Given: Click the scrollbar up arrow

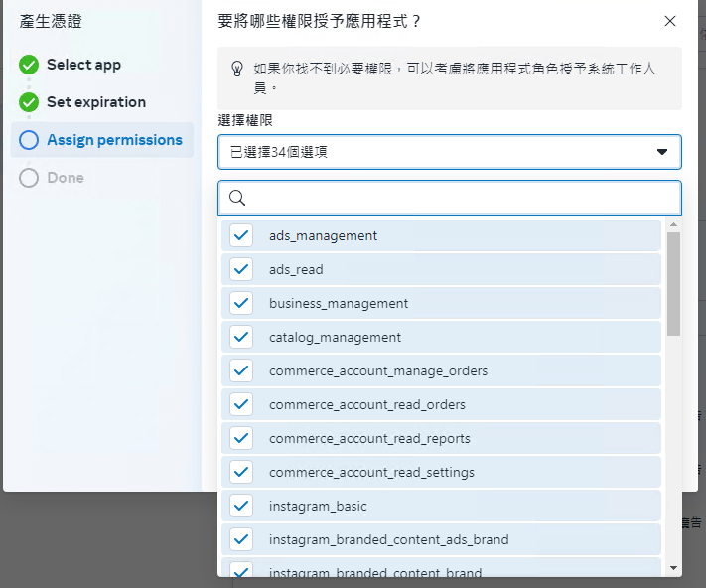Looking at the screenshot, I should coord(673,224).
